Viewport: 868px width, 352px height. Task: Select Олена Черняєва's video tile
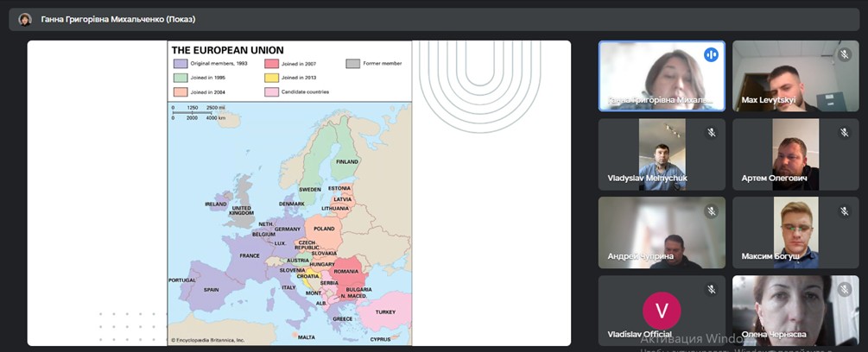tap(795, 311)
